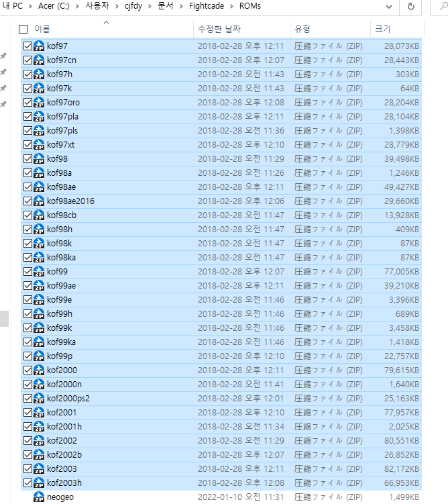The image size is (448, 504).
Task: Deselect the kof2000ps2 checkbox
Action: (x=27, y=399)
